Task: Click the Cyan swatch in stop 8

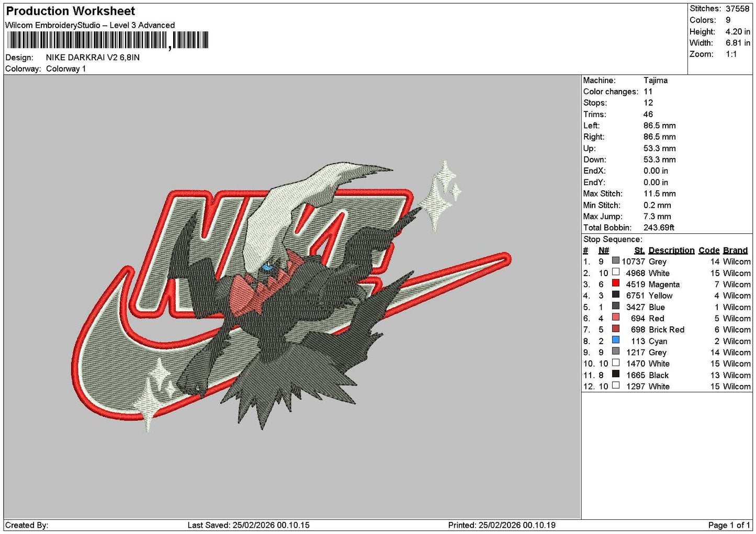Action: (616, 340)
